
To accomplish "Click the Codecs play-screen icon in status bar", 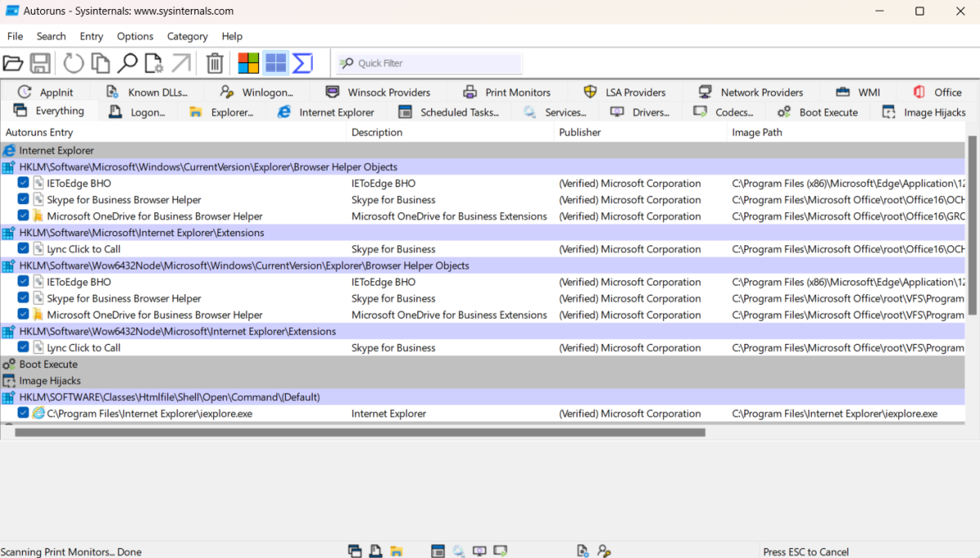I will coord(501,551).
